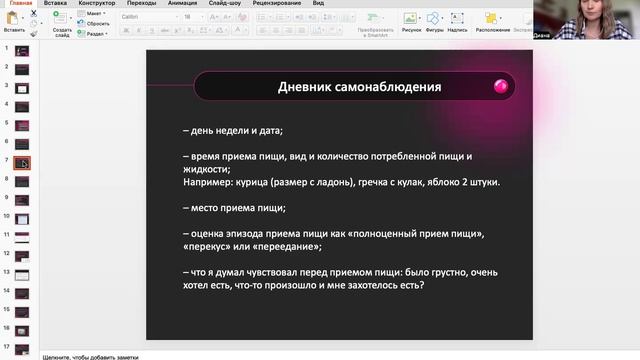
Task: Select slide 10 thumbnail
Action: pos(22,219)
